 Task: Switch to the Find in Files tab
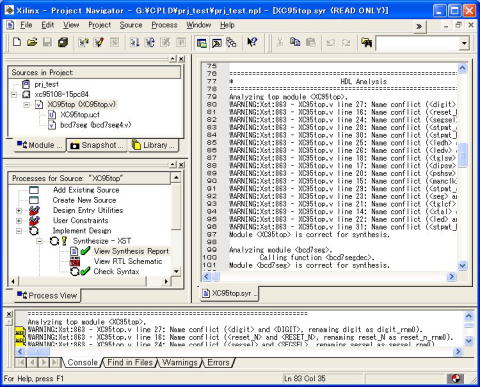click(x=130, y=363)
